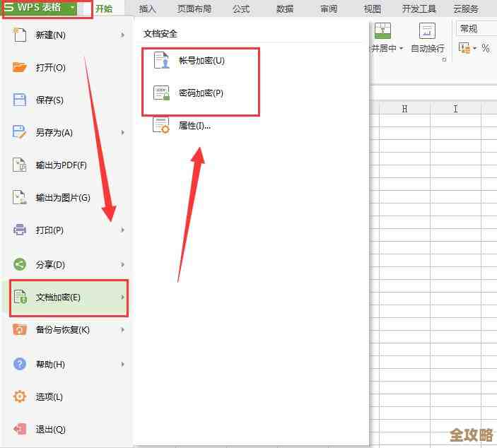
Task: Click the password encryption lock icon
Action: [161, 93]
